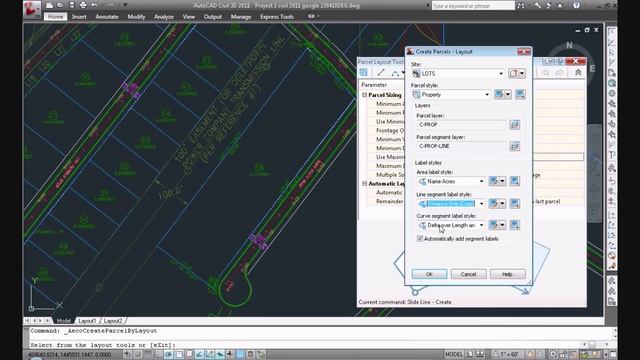Toggle Object Snap in the status bar
The height and width of the screenshot is (360, 640).
(x=179, y=354)
